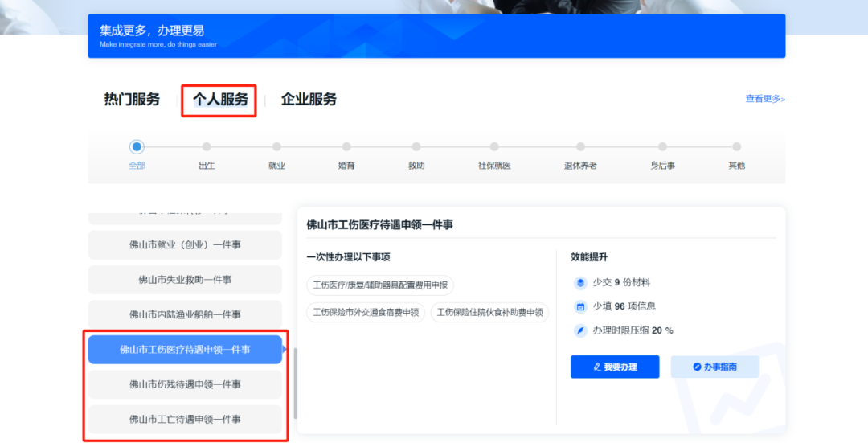Click 工伤保险市外交通食宿费申领 tag

click(x=366, y=312)
